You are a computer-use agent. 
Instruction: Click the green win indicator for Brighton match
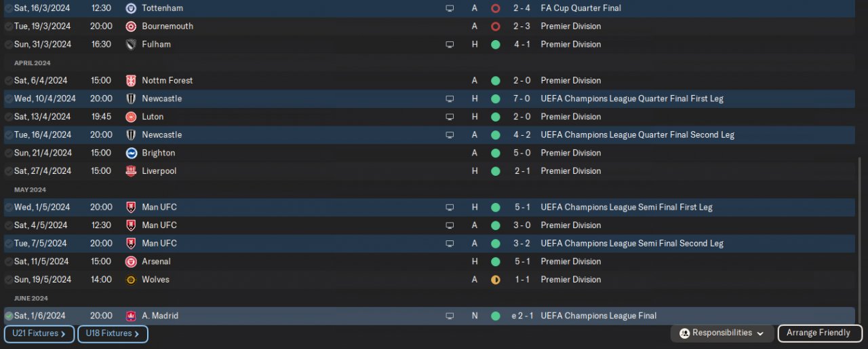495,153
